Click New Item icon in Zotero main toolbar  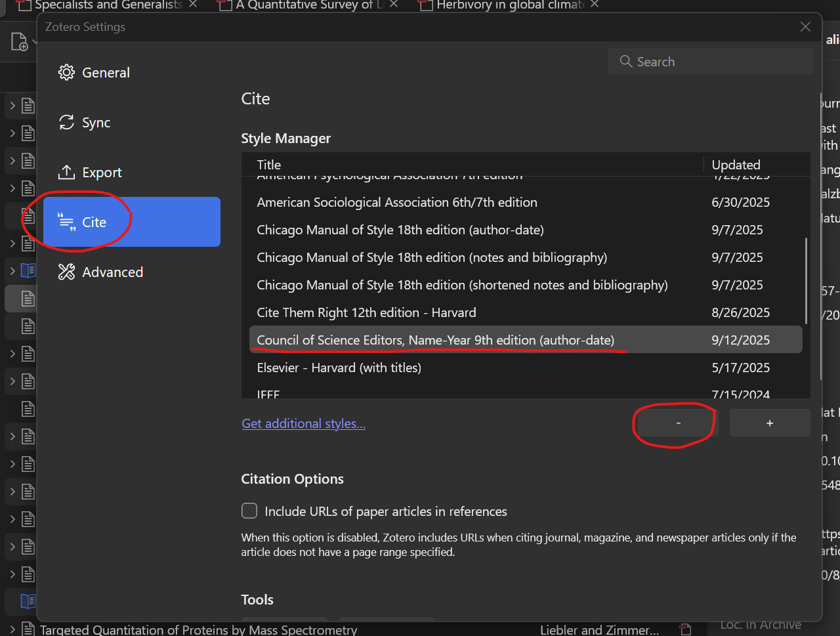[20, 42]
